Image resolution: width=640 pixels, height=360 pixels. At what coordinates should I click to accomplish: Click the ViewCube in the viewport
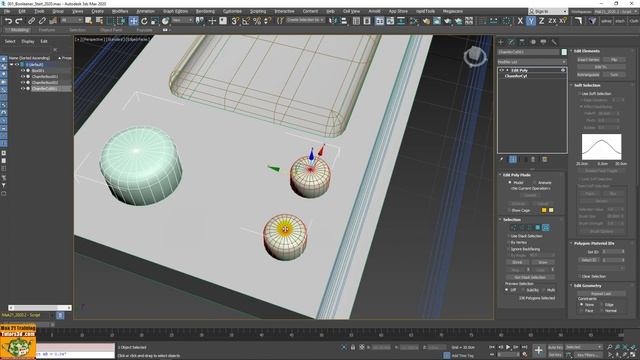click(475, 56)
